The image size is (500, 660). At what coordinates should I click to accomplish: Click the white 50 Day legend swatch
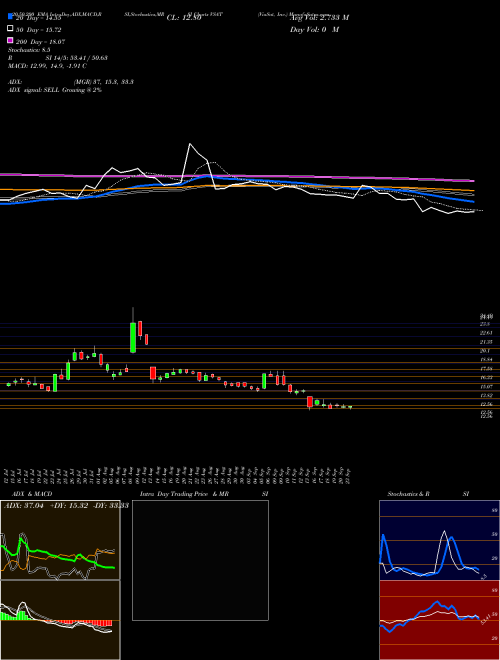tap(10, 29)
